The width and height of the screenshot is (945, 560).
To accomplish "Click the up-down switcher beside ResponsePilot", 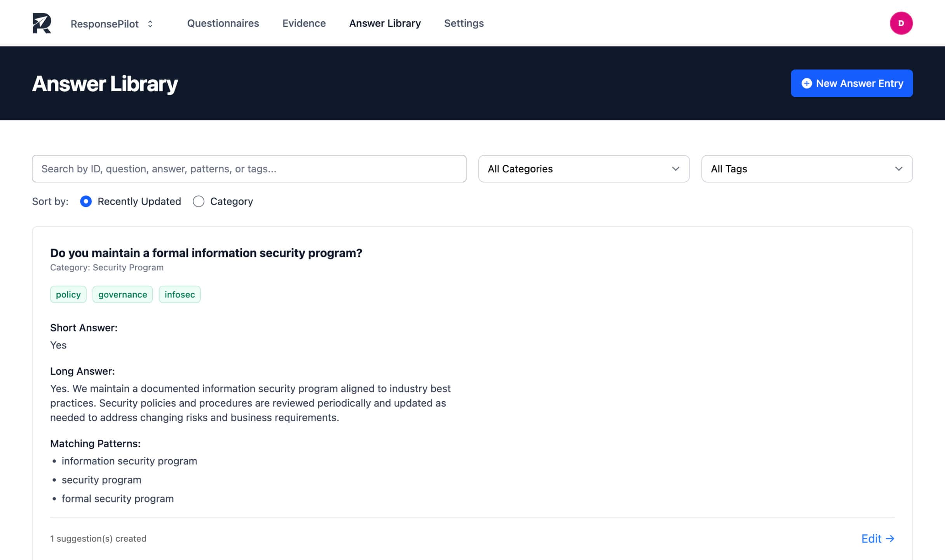I will [150, 24].
